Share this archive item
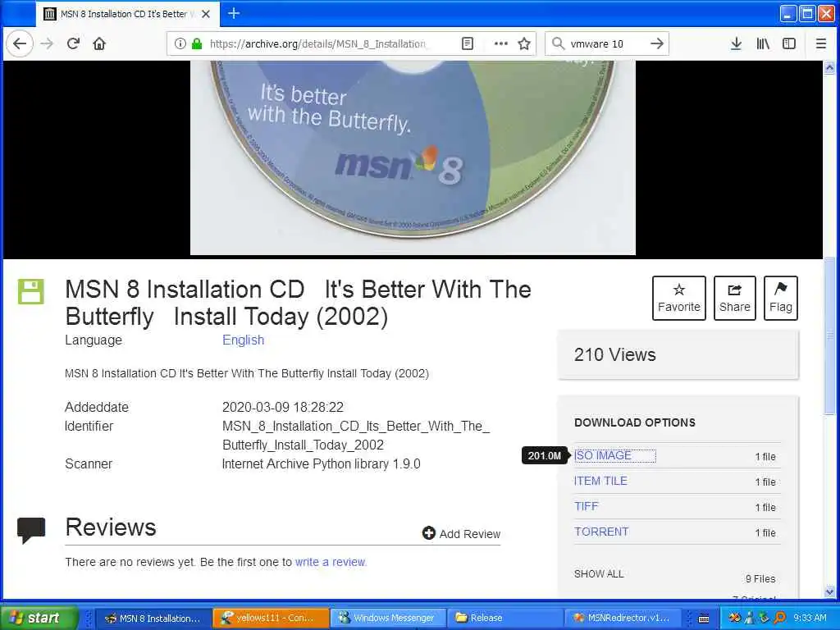840x630 pixels. [x=734, y=298]
